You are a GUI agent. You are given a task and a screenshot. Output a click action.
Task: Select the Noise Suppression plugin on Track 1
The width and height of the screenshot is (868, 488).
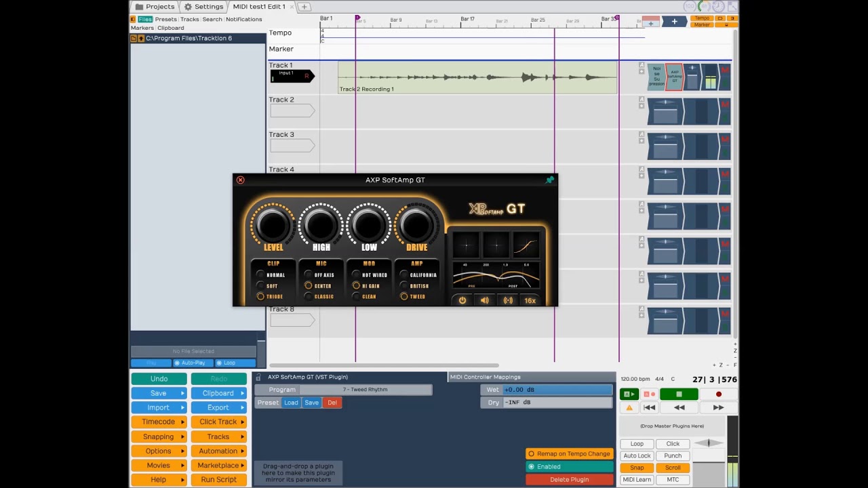click(x=656, y=77)
